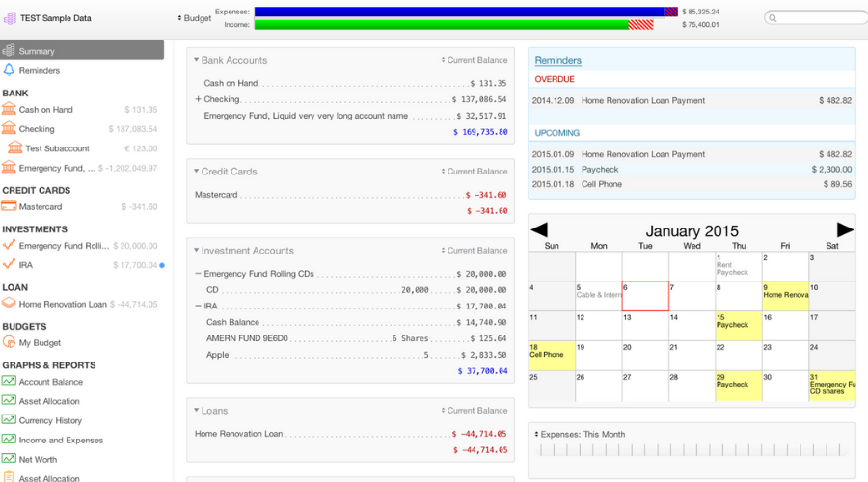Click in the search field
Image resolution: width=868 pixels, height=482 pixels.
813,18
